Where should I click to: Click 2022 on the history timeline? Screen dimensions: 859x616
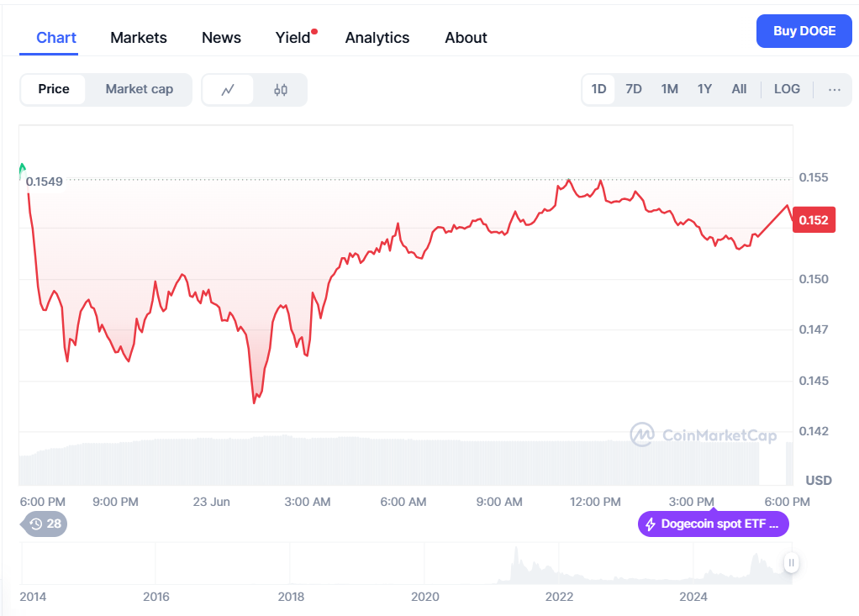pos(559,597)
